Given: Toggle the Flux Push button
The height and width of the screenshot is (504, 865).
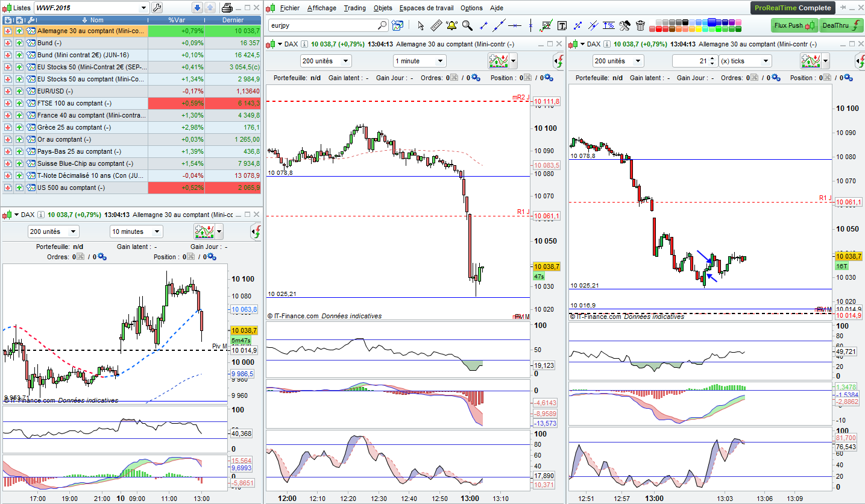Looking at the screenshot, I should tap(793, 25).
